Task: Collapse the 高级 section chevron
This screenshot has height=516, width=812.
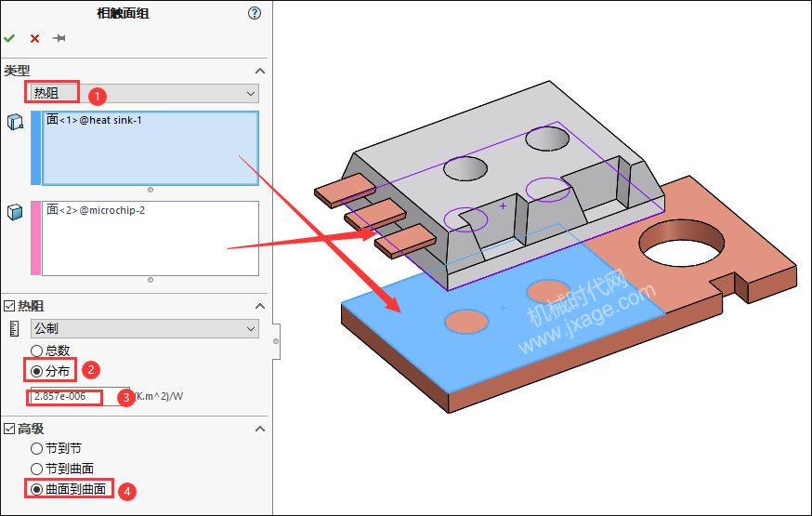Action: tap(260, 429)
